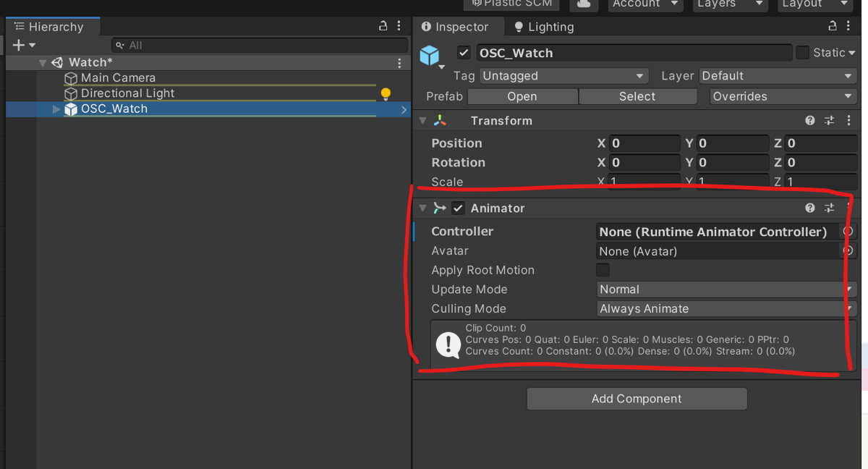Click the blue cube GameObject icon in Inspector
Image resolution: width=868 pixels, height=469 pixels.
click(430, 55)
